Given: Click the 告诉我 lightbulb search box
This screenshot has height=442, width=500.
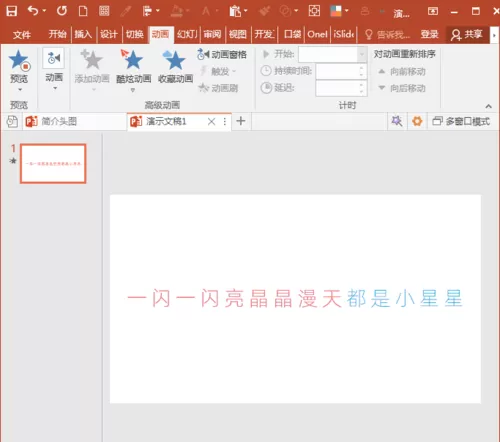Looking at the screenshot, I should (387, 34).
